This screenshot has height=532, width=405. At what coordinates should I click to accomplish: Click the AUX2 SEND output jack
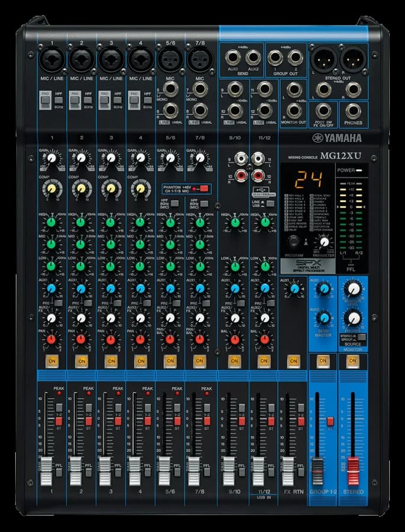click(x=253, y=57)
